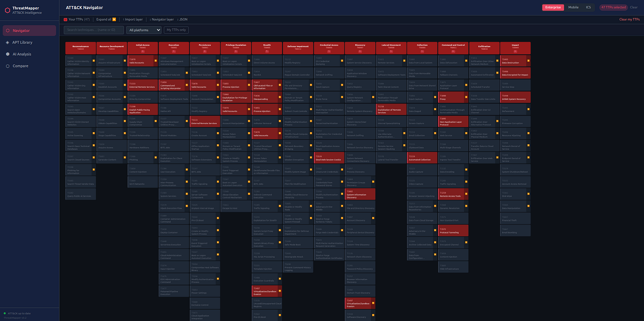Click orange icon on T1090 Proxy
The image size is (644, 321).
[x=467, y=97]
